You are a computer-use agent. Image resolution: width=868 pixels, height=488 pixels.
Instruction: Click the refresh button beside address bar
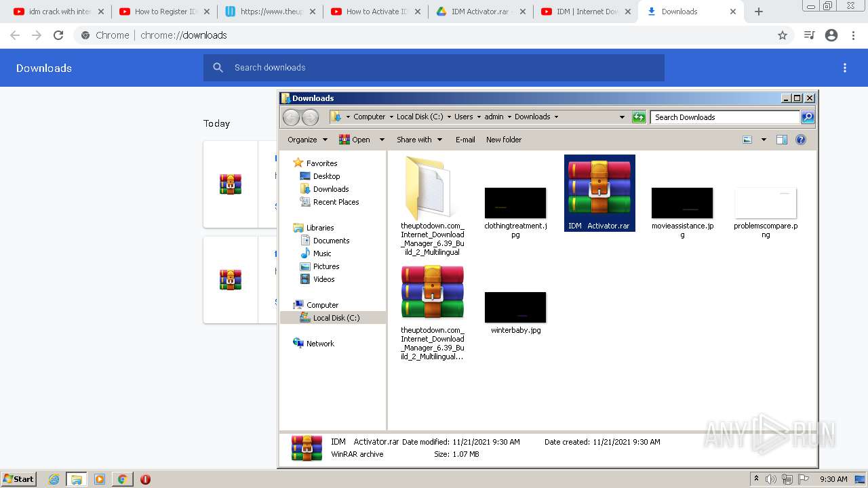coord(639,117)
